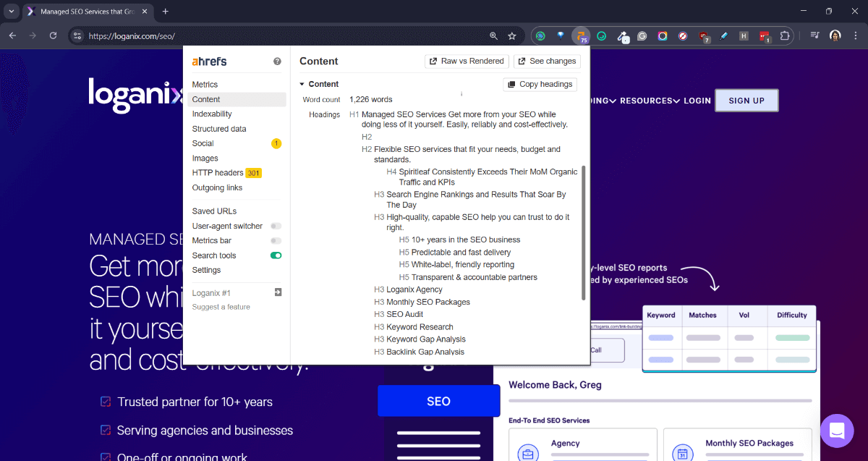Screen dimensions: 868x461
Task: Reload the page
Action: tap(53, 35)
